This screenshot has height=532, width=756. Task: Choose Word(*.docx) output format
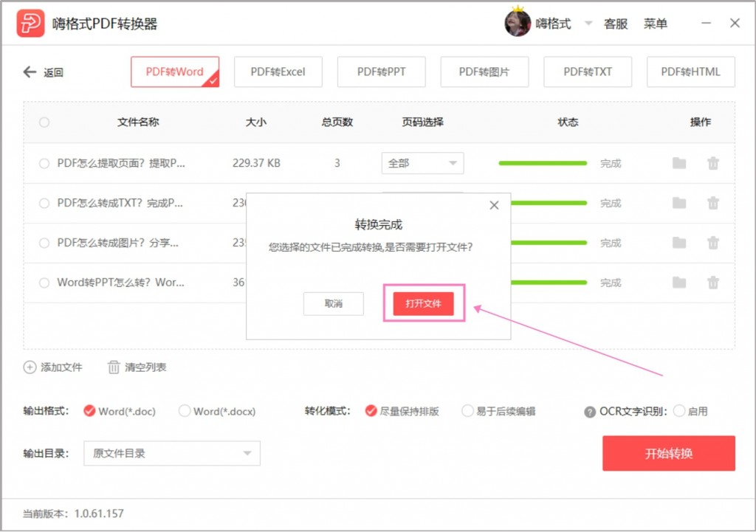[184, 411]
